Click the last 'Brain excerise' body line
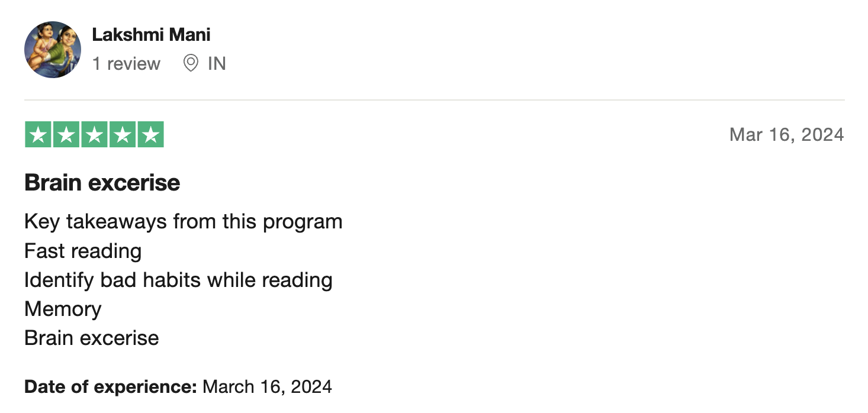This screenshot has width=868, height=413. pos(92,338)
